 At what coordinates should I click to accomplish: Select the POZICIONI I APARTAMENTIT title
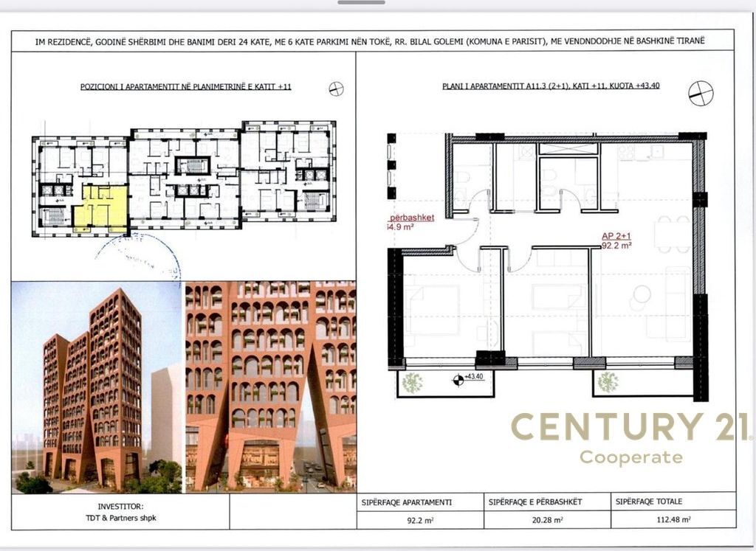click(x=186, y=86)
